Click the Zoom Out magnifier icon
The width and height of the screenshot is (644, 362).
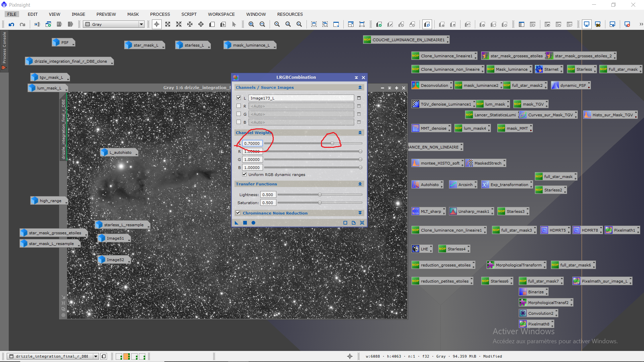(x=262, y=24)
